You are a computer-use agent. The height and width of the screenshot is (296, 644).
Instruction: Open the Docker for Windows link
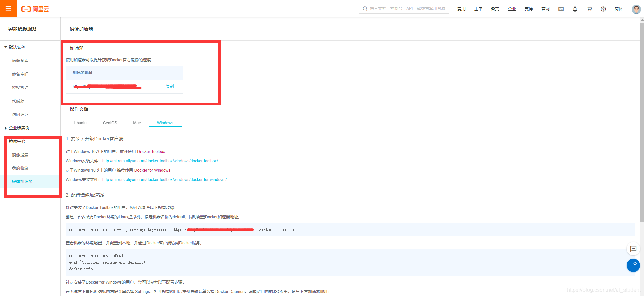coord(152,170)
